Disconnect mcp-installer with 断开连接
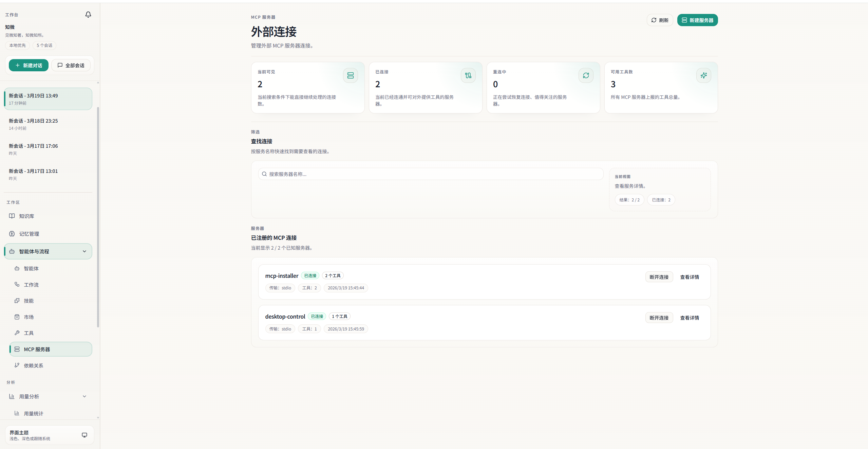 click(x=659, y=277)
